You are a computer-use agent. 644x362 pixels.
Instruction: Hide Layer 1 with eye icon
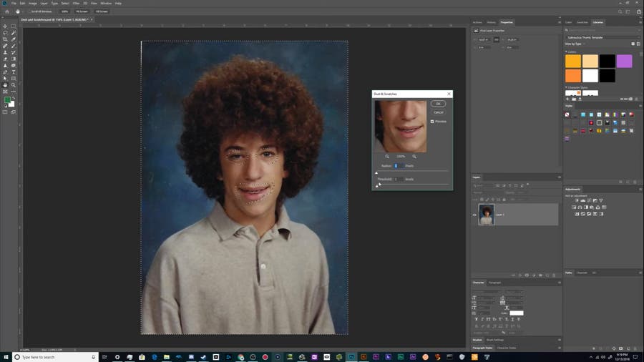click(474, 215)
